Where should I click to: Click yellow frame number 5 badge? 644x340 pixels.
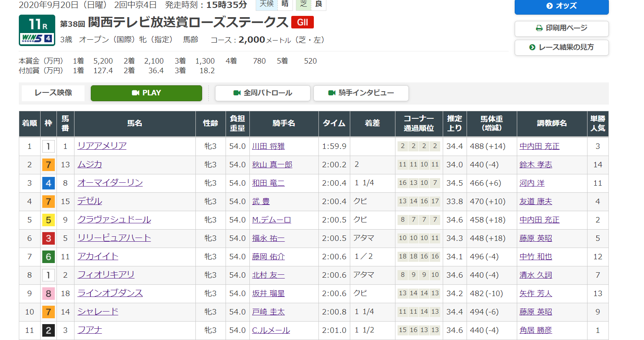pos(49,220)
